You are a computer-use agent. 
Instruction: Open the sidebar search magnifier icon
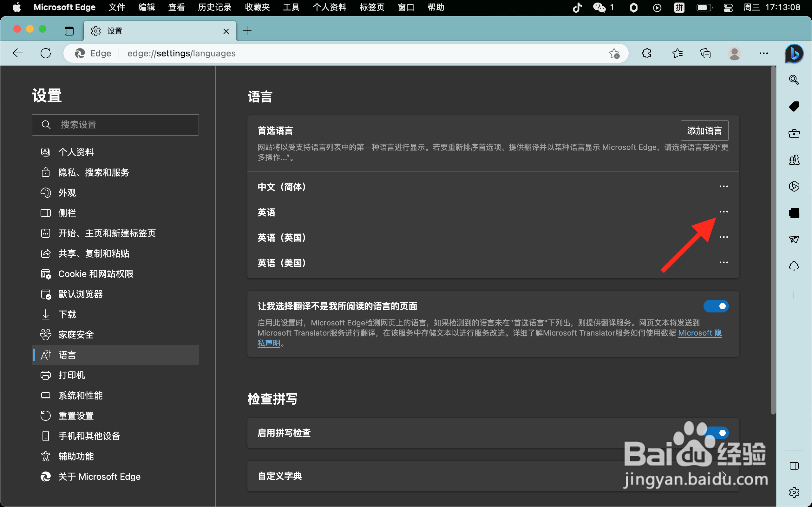tap(794, 80)
